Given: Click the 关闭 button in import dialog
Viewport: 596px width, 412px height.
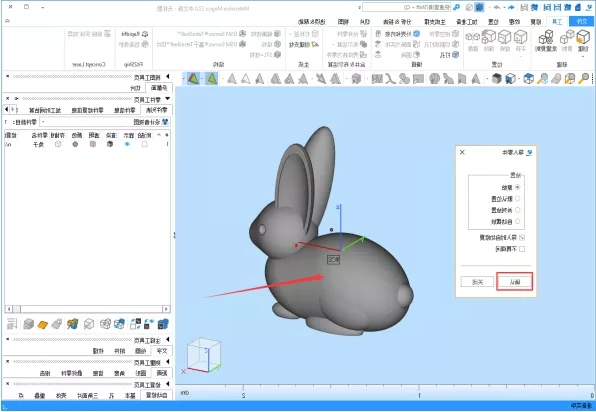Looking at the screenshot, I should 477,282.
